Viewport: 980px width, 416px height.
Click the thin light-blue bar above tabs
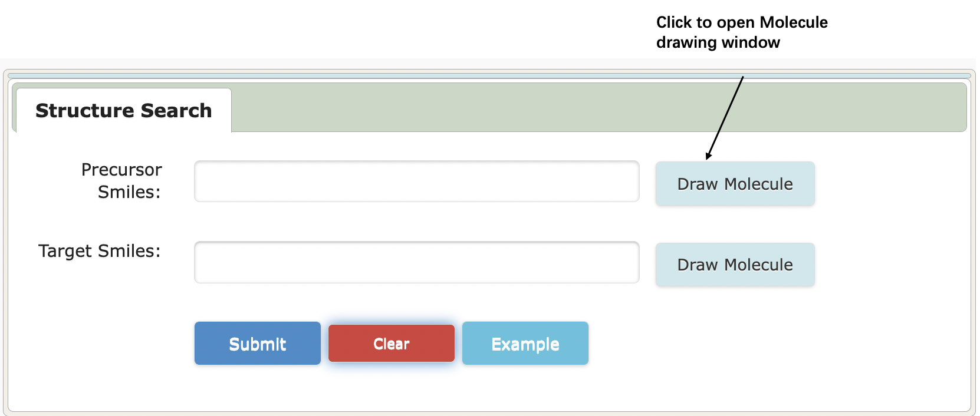tap(489, 75)
